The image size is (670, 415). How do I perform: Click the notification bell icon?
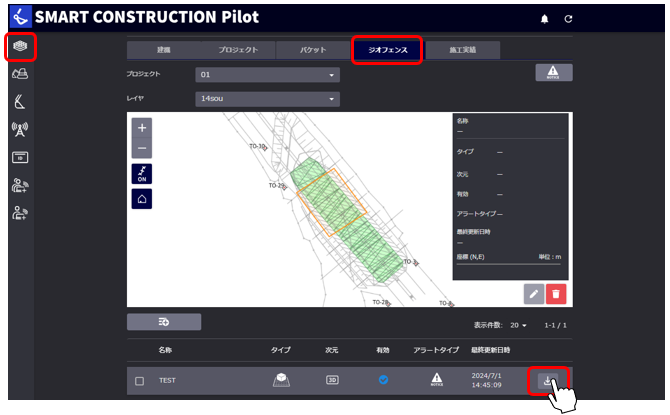(545, 19)
